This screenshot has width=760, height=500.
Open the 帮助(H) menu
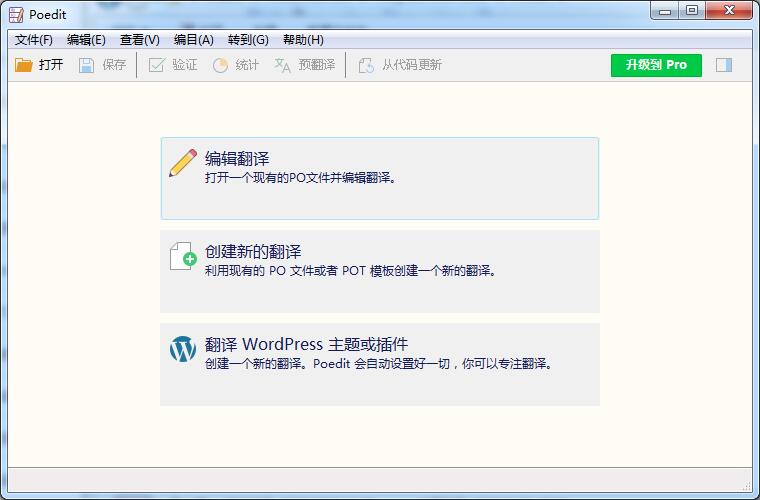(303, 40)
